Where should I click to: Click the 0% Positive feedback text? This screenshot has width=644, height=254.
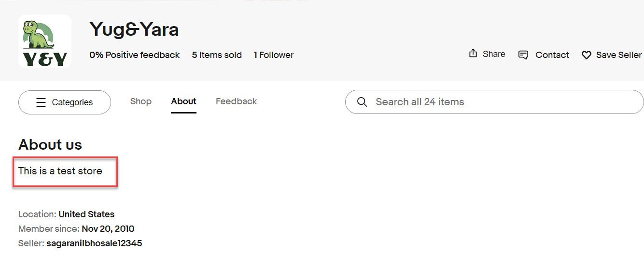pyautogui.click(x=135, y=55)
